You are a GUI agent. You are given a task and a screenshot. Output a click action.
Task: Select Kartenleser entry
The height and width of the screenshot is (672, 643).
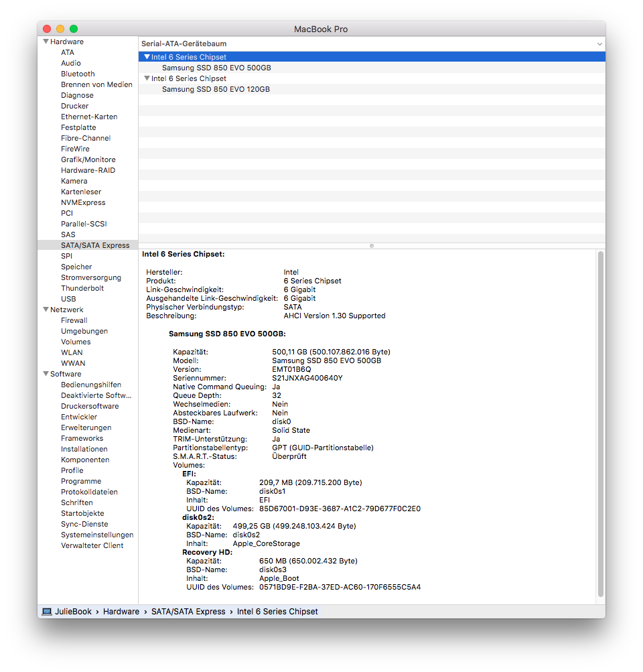tap(81, 192)
